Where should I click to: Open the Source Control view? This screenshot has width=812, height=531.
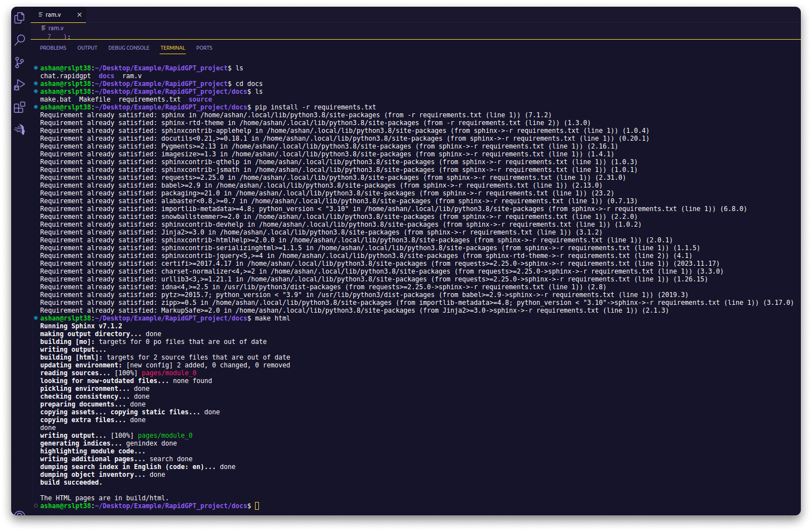(x=20, y=63)
